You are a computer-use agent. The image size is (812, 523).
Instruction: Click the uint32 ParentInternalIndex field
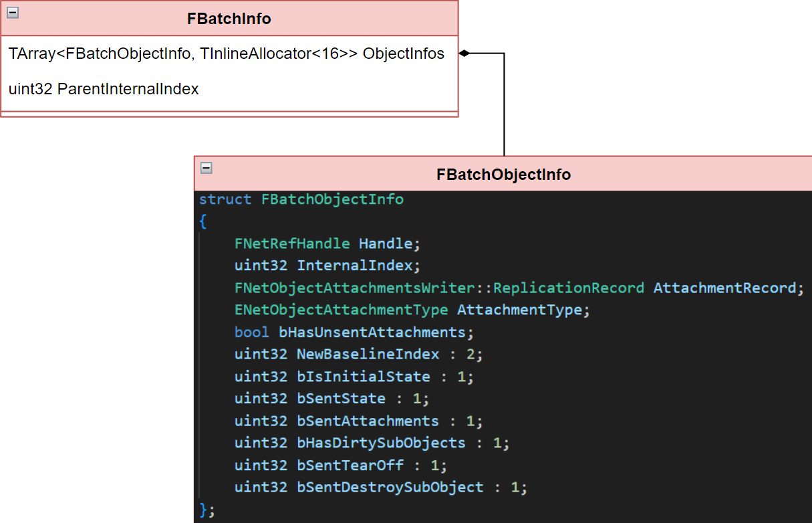(x=104, y=89)
